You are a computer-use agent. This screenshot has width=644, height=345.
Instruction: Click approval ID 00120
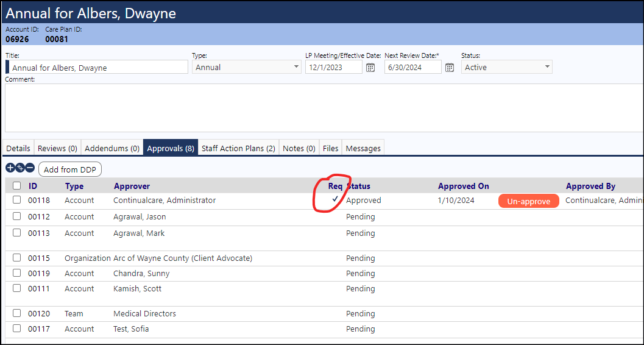point(38,314)
